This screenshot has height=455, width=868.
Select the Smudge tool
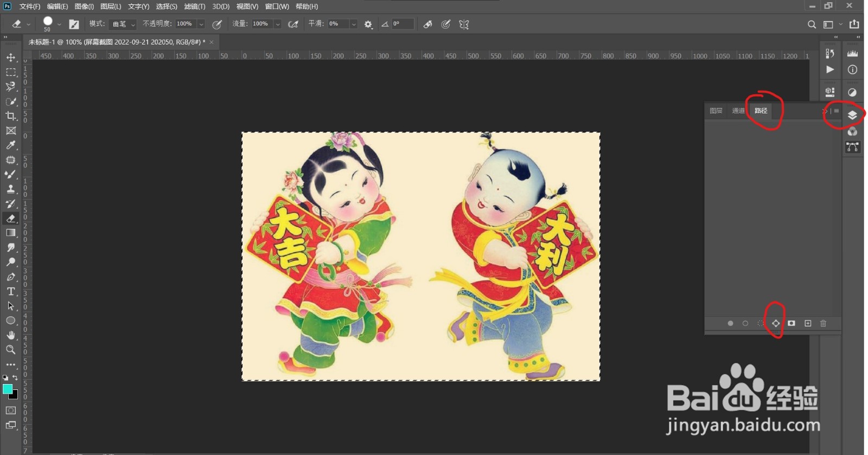tap(11, 248)
